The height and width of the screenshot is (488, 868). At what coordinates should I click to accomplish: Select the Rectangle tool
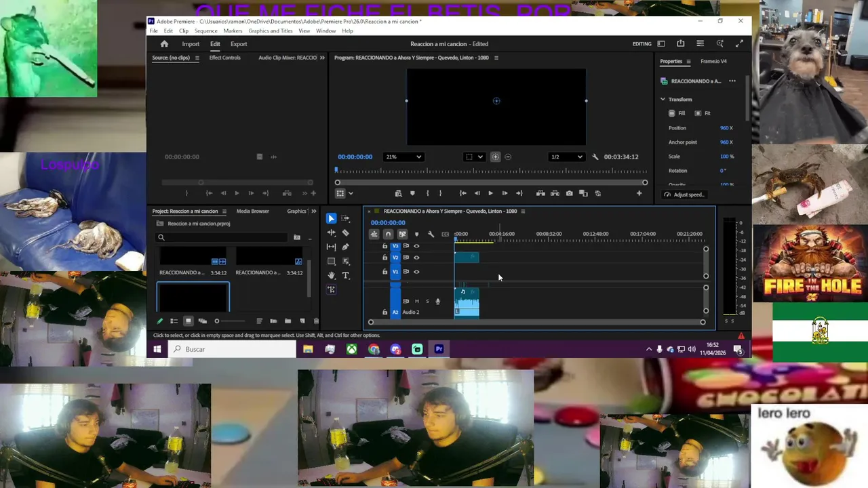pos(331,261)
